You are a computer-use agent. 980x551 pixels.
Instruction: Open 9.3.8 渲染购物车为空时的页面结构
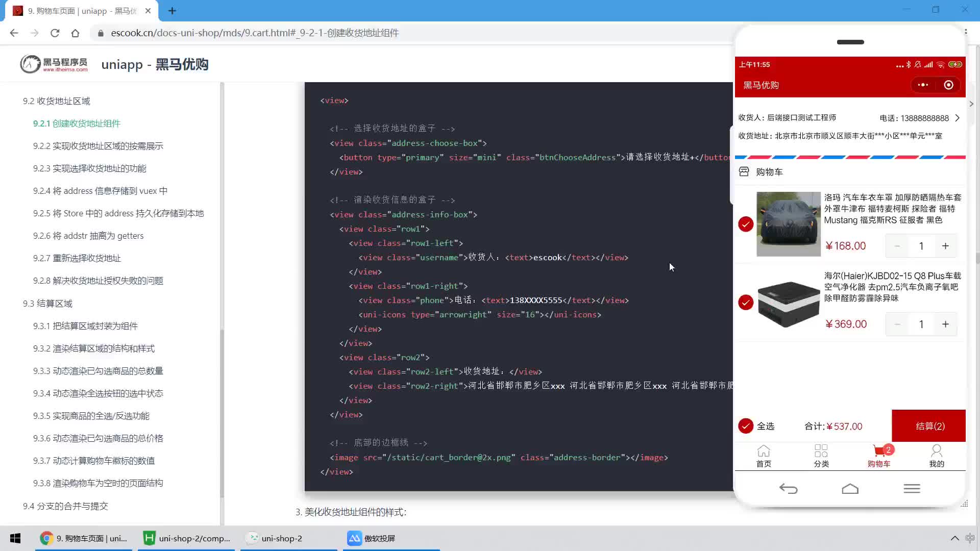98,483
